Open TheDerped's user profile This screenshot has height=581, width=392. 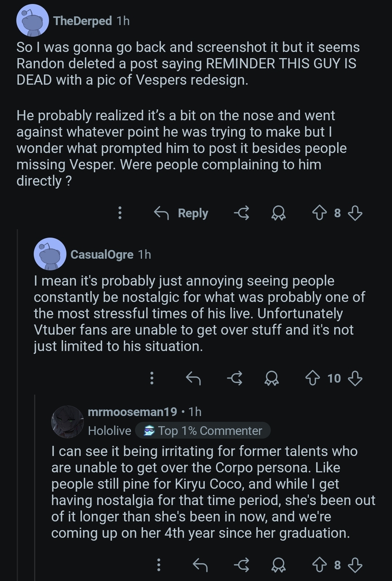pos(82,21)
